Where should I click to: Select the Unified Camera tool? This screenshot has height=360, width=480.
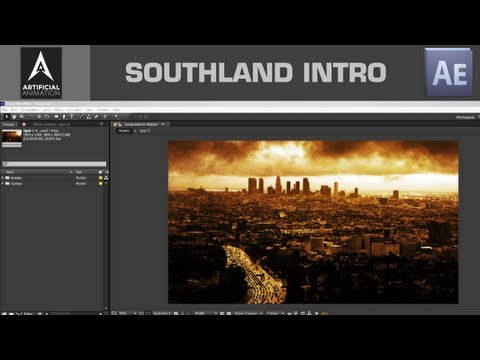[39, 117]
